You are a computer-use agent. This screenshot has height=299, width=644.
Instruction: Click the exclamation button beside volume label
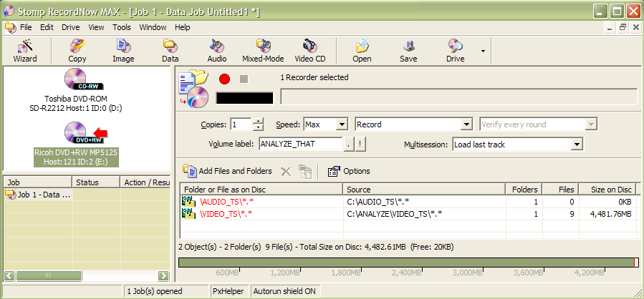(360, 144)
